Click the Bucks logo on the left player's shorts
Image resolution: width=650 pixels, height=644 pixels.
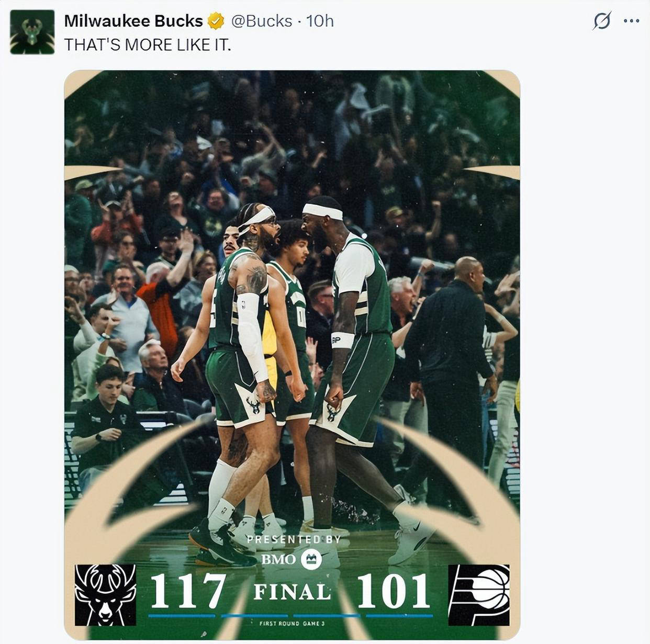[x=253, y=404]
